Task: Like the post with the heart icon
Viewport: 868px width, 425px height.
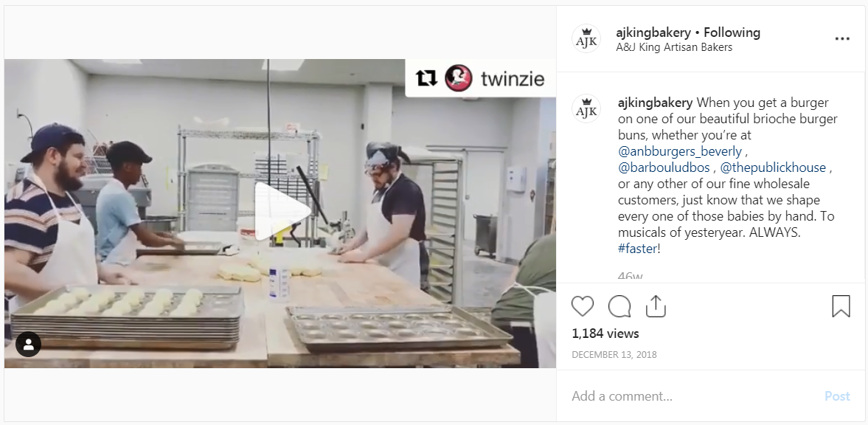Action: click(x=583, y=306)
